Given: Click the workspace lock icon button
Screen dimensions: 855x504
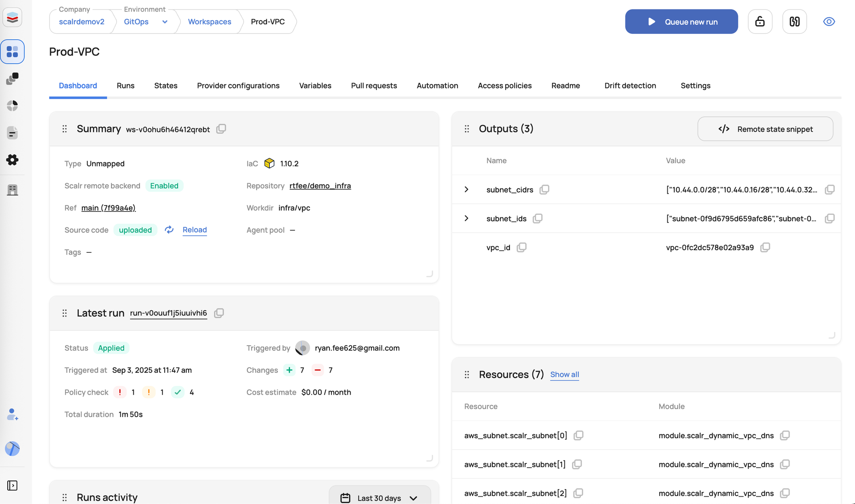Looking at the screenshot, I should (x=760, y=21).
